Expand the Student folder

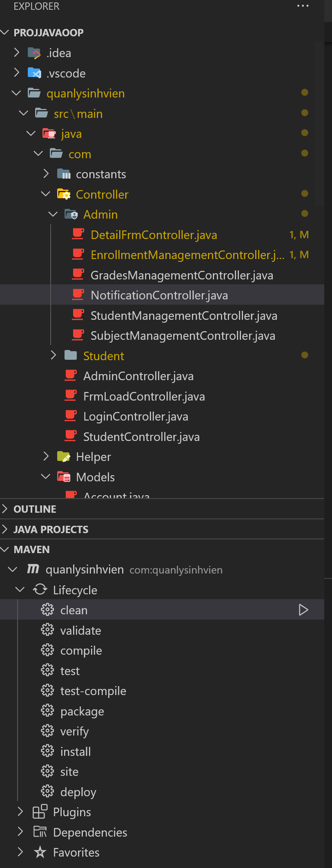[53, 355]
